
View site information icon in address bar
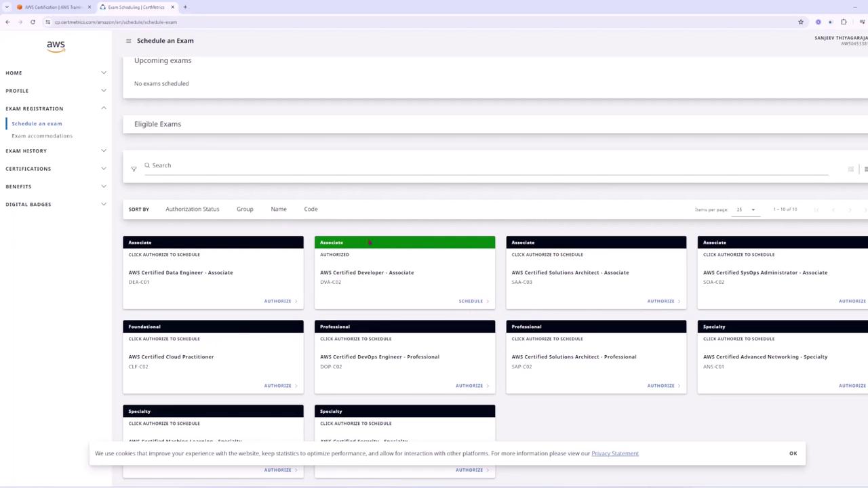47,22
